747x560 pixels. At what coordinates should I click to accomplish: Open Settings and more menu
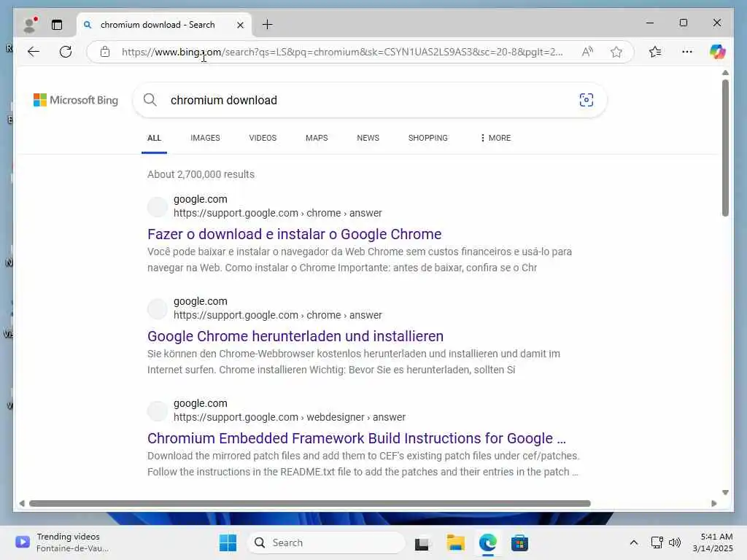[687, 52]
